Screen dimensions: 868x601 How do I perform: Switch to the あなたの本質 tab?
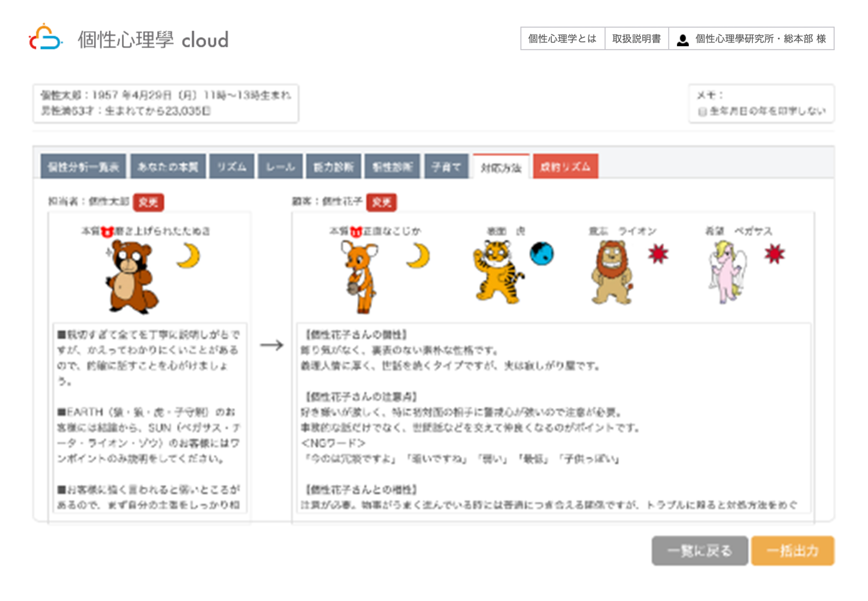pos(168,166)
